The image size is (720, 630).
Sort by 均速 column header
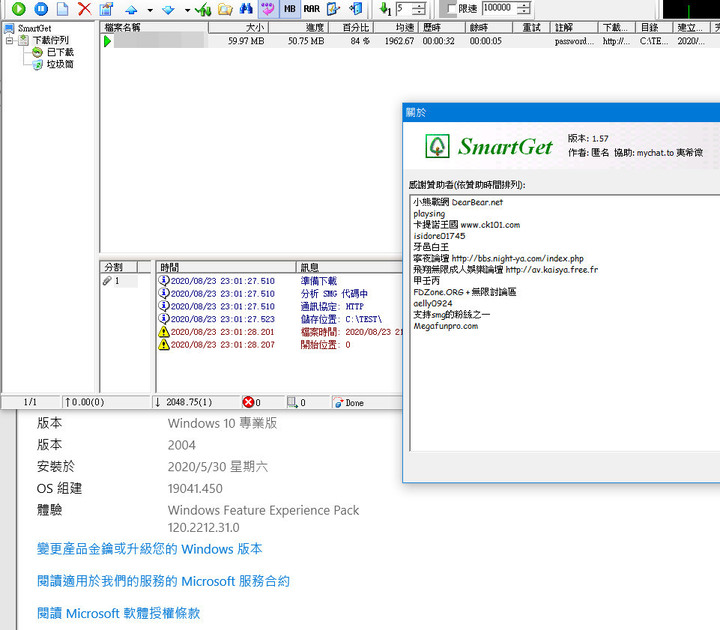[396, 28]
